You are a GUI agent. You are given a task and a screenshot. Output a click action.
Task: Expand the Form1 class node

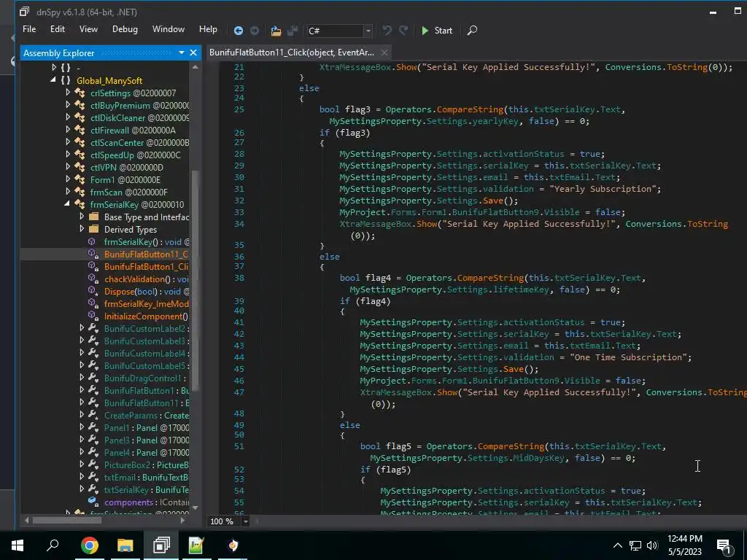point(68,179)
